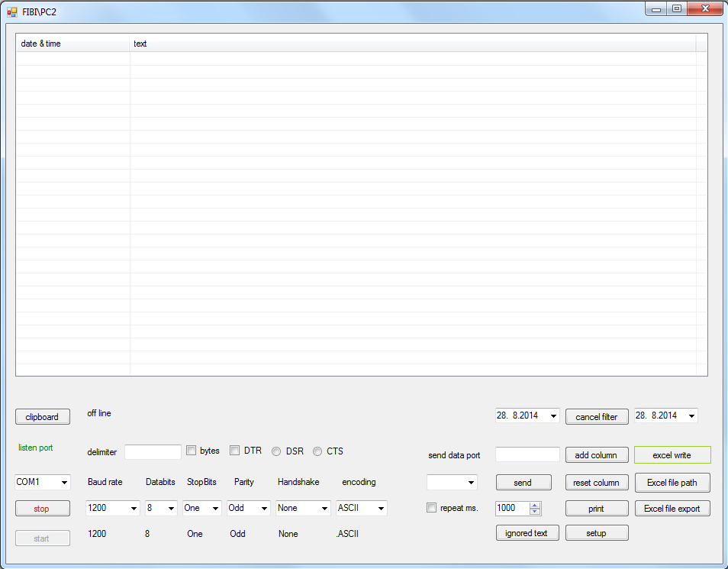Enable the DTR checkbox
The height and width of the screenshot is (569, 728).
tap(235, 451)
